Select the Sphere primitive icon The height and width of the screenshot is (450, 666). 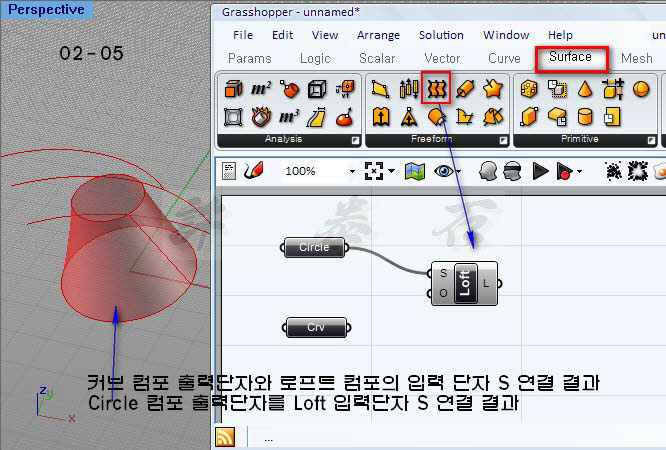[x=641, y=89]
